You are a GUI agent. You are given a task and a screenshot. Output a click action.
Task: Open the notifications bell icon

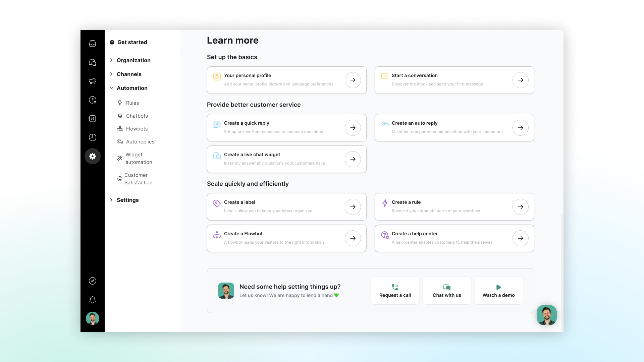point(93,300)
